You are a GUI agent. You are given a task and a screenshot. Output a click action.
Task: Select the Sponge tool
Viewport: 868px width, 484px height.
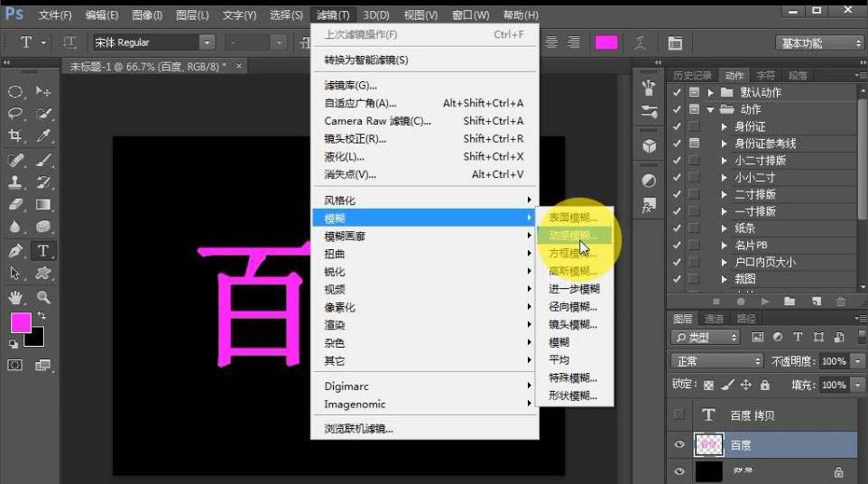click(43, 227)
